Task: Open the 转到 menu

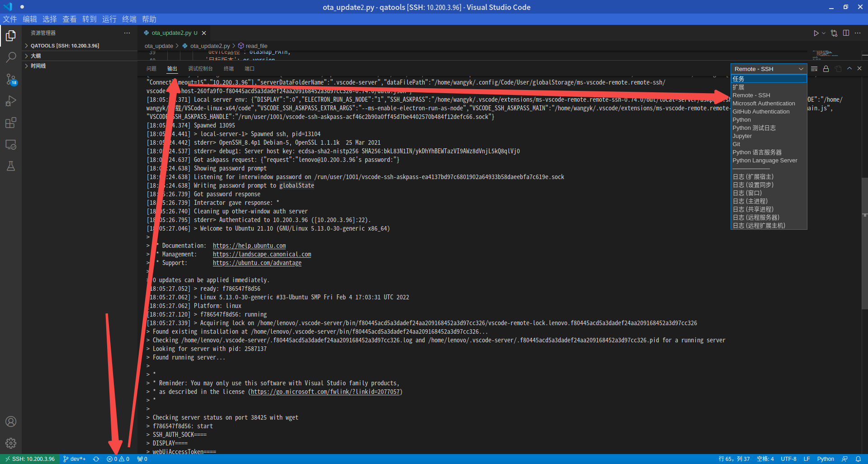Action: point(90,19)
